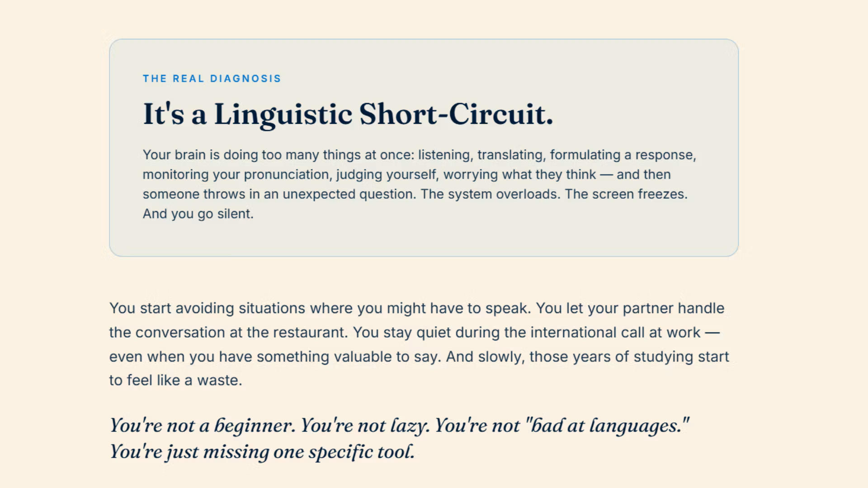This screenshot has height=488, width=868.
Task: Click the italic text "You're not a beginner."
Action: click(203, 426)
